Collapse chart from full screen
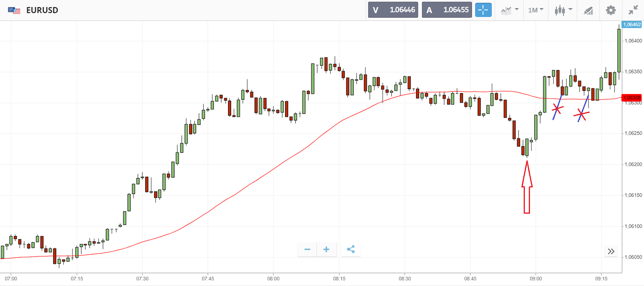 pos(633,10)
